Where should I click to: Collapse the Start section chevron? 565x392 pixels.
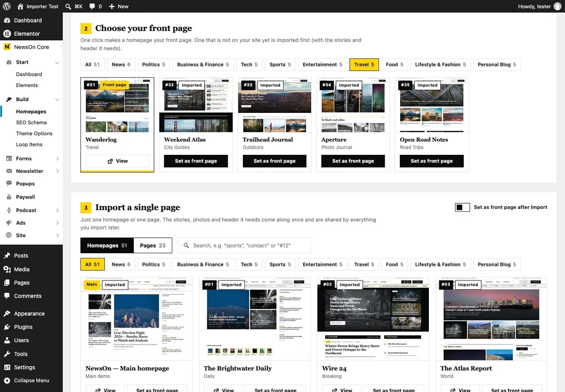57,63
